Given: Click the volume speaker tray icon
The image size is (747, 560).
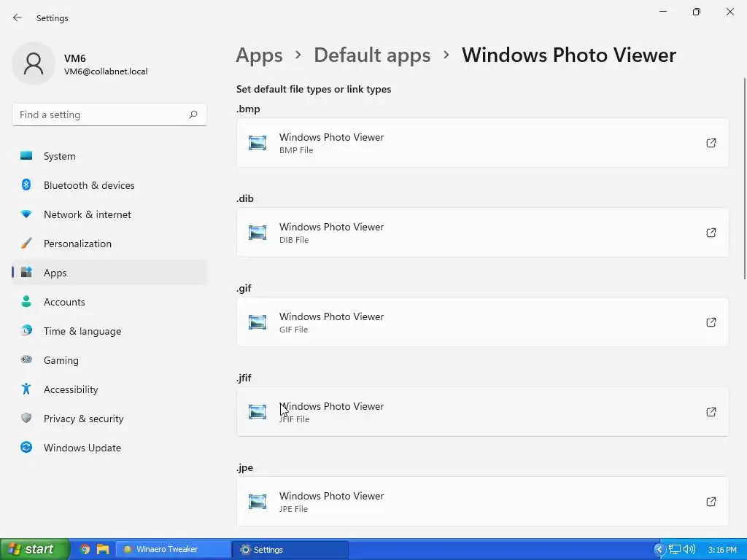Looking at the screenshot, I should click(x=689, y=550).
